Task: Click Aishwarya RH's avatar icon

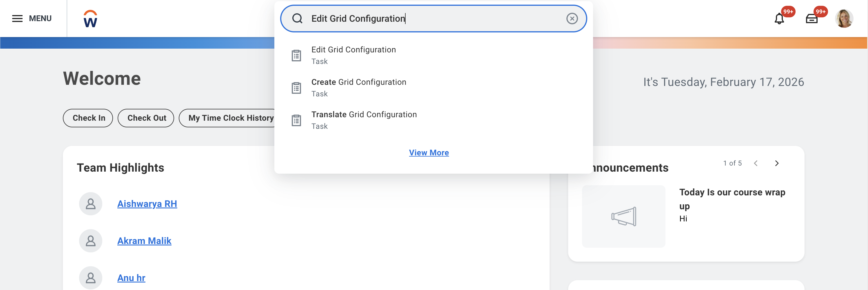Action: click(x=91, y=204)
